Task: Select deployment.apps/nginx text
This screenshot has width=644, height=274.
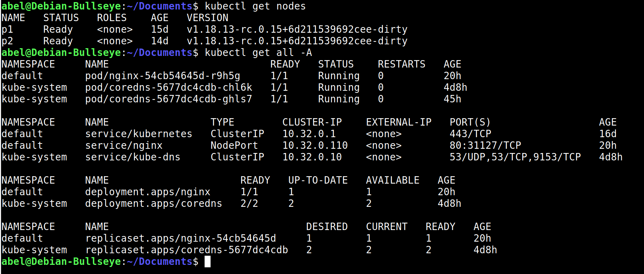Action: tap(148, 192)
